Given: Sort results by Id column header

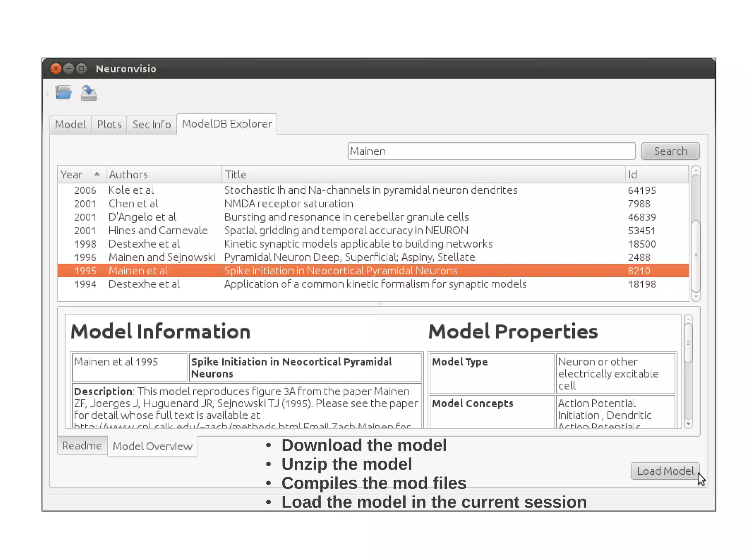Looking at the screenshot, I should point(657,174).
